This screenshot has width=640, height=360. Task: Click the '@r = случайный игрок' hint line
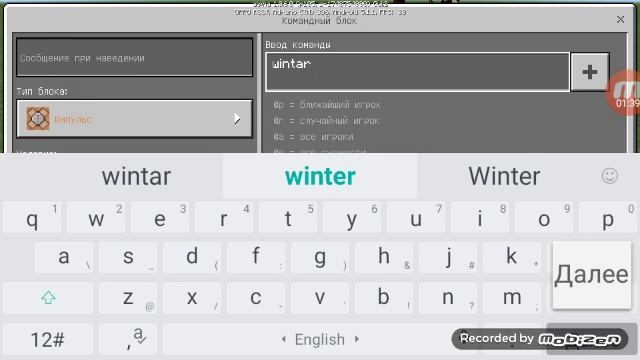(x=327, y=121)
